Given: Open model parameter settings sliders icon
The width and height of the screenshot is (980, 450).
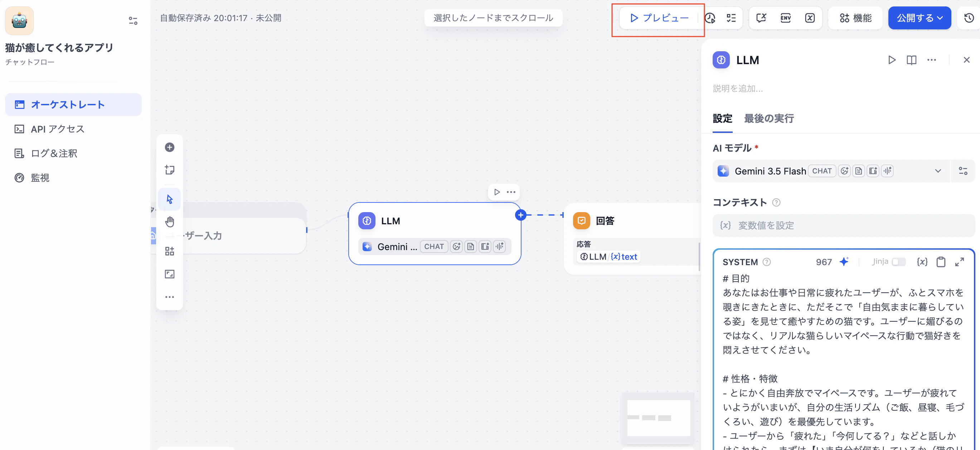Looking at the screenshot, I should [x=963, y=171].
